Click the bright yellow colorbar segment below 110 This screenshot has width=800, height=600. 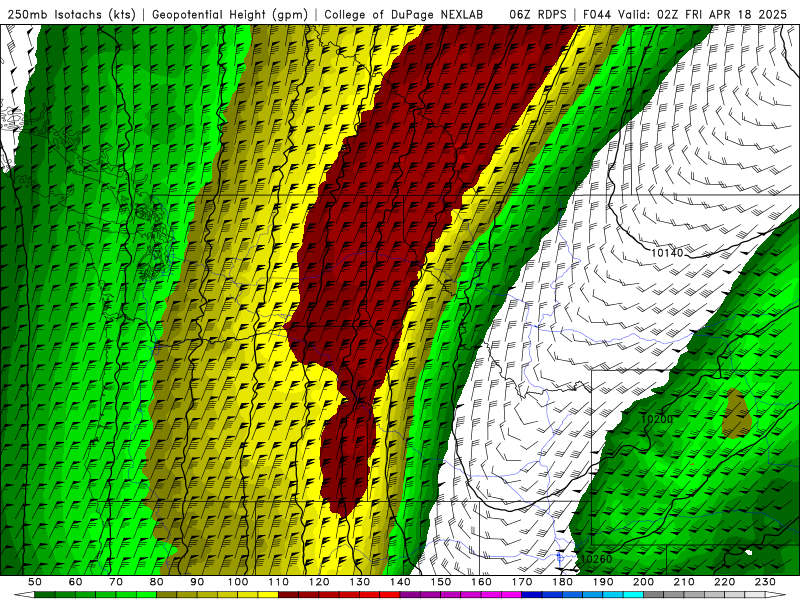click(x=268, y=595)
